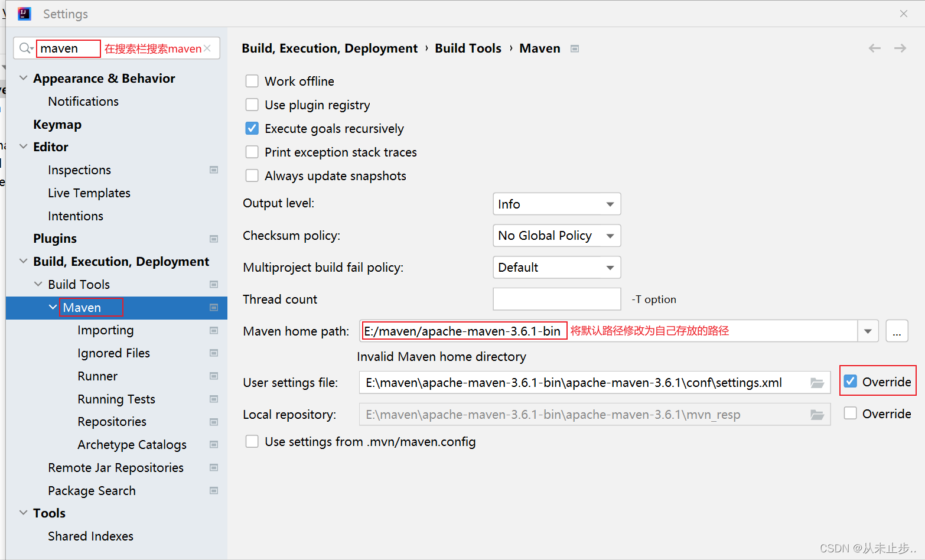Image resolution: width=925 pixels, height=560 pixels.
Task: Click the project-level icon next to Maven breadcrumb
Action: click(x=575, y=48)
